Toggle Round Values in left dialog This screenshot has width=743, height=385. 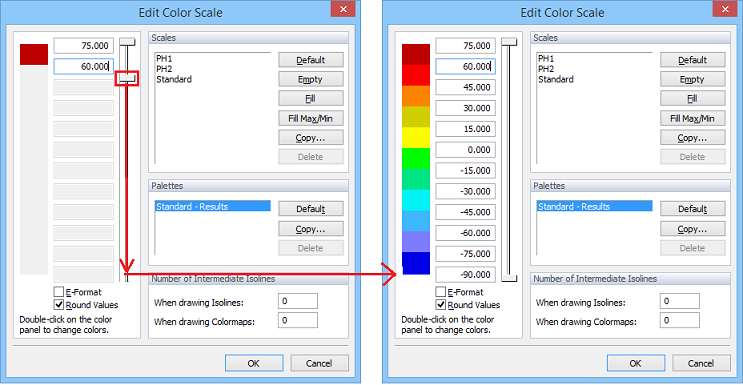[x=59, y=305]
